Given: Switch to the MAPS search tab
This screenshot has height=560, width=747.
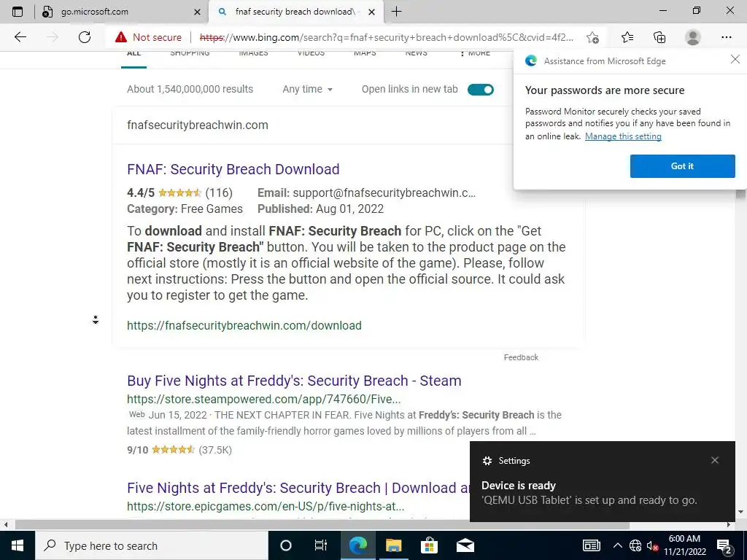Looking at the screenshot, I should (x=365, y=52).
